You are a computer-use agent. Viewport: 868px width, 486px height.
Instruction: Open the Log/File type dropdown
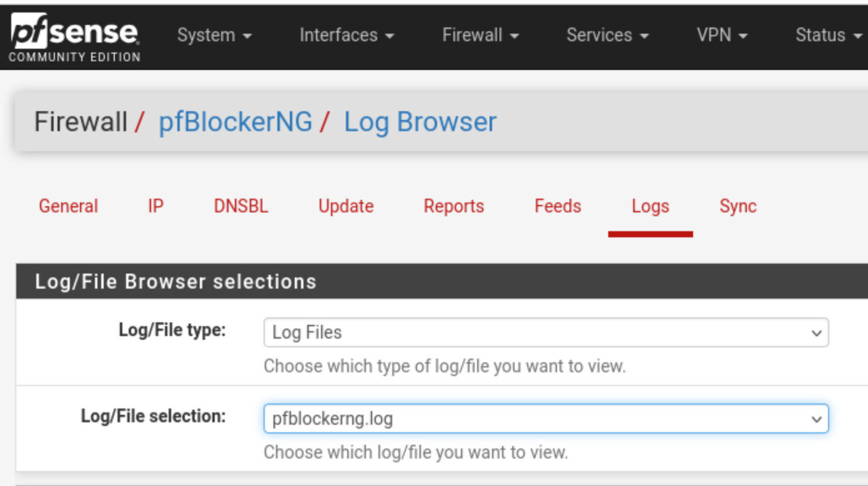tap(546, 332)
